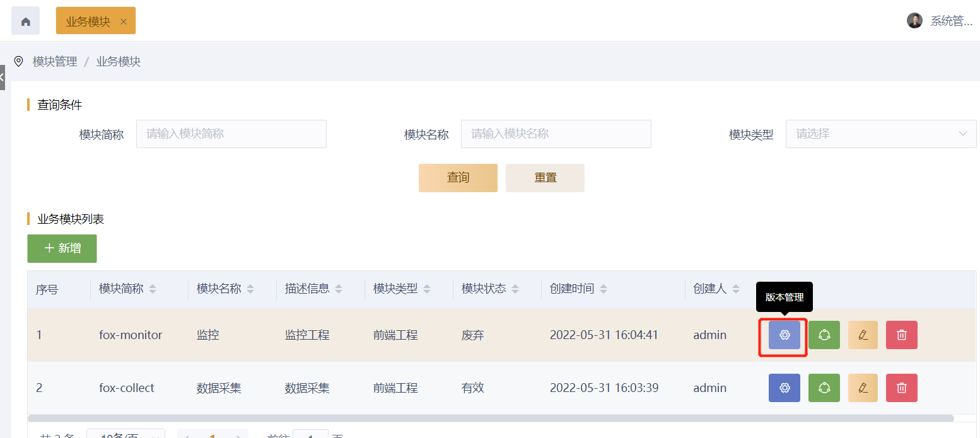Edit the fox-monitor module
The height and width of the screenshot is (438, 980).
(x=863, y=335)
